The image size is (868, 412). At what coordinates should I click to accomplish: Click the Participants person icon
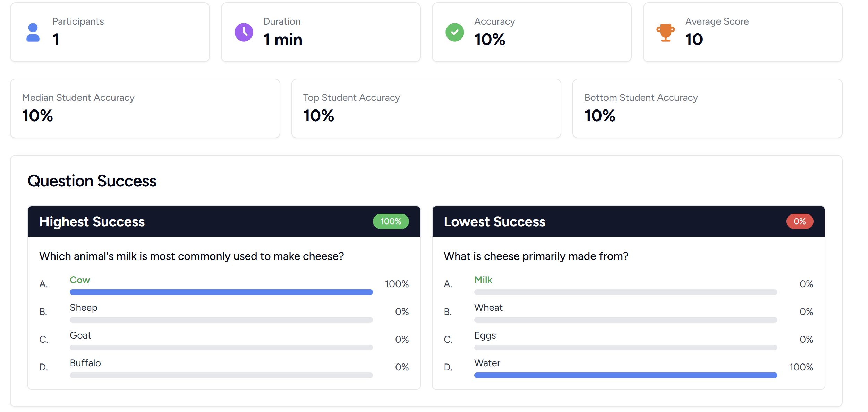point(33,32)
